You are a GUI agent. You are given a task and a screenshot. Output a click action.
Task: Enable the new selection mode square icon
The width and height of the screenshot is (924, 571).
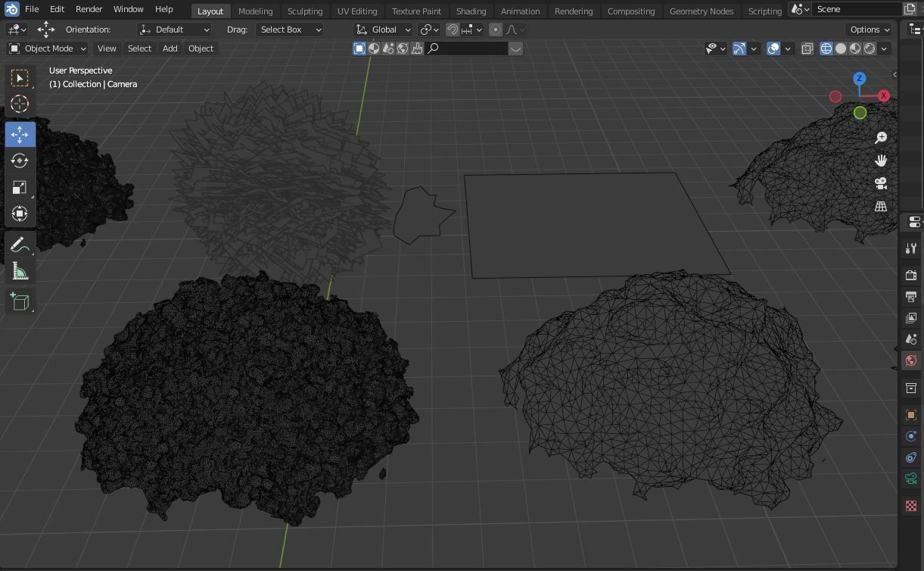tap(359, 48)
